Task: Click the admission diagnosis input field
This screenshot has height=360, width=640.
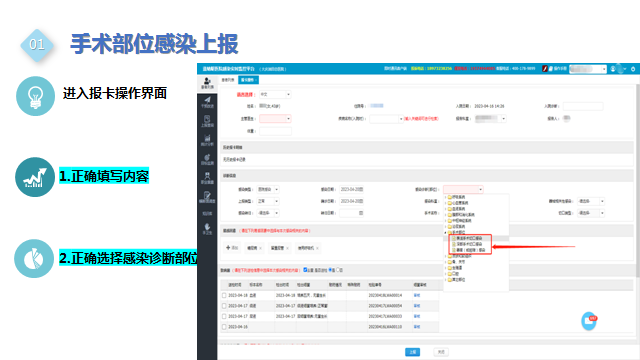Action: (583, 107)
